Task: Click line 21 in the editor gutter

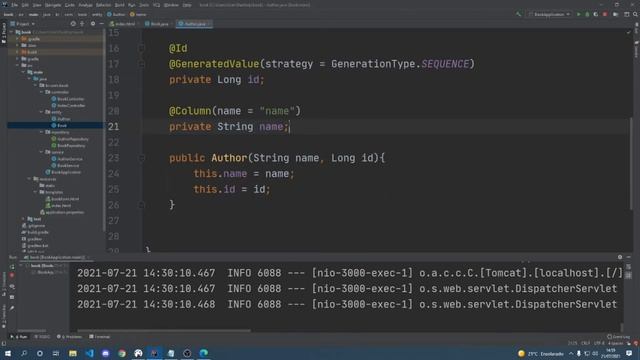Action: tap(113, 127)
